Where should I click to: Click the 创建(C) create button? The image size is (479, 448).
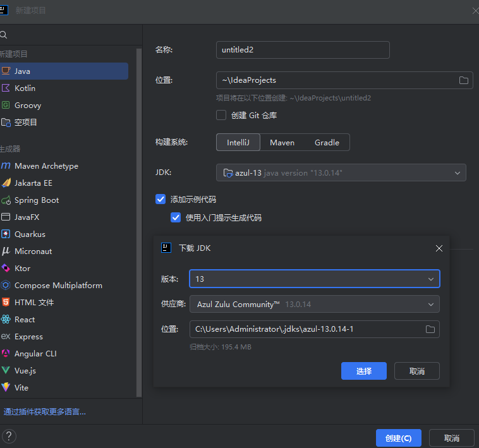(399, 438)
